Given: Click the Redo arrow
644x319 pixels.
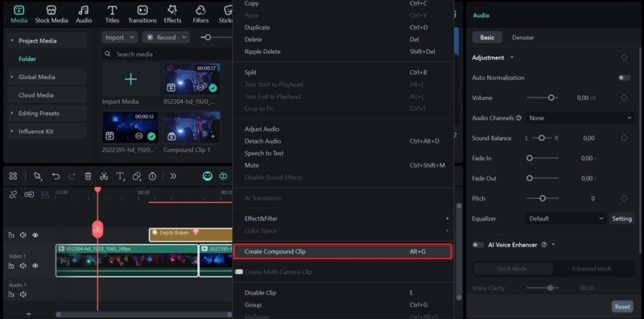Looking at the screenshot, I should point(72,176).
